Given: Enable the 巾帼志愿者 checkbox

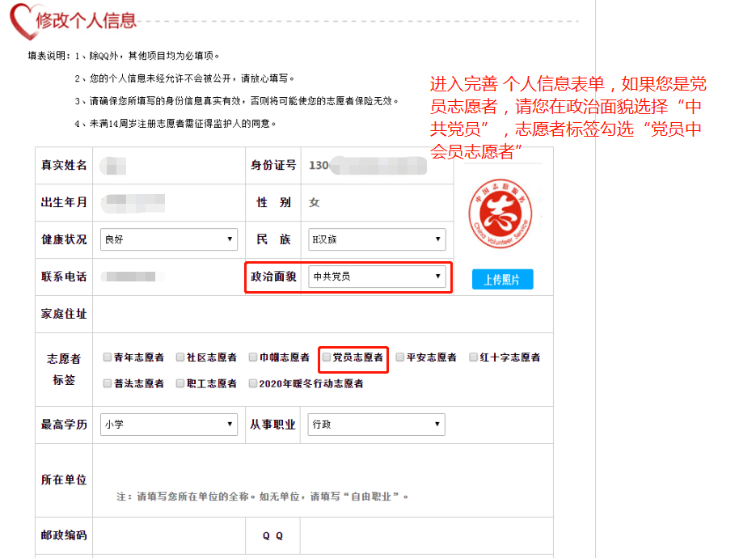Looking at the screenshot, I should pyautogui.click(x=253, y=357).
